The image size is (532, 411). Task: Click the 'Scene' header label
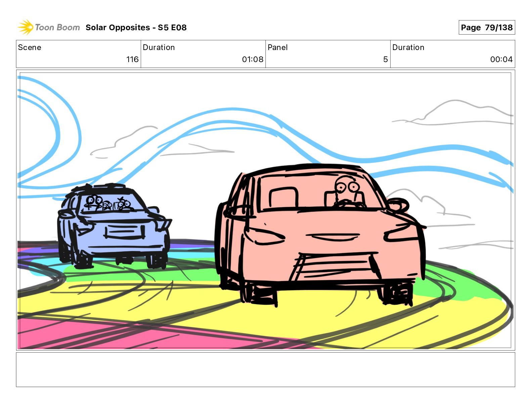(x=30, y=47)
